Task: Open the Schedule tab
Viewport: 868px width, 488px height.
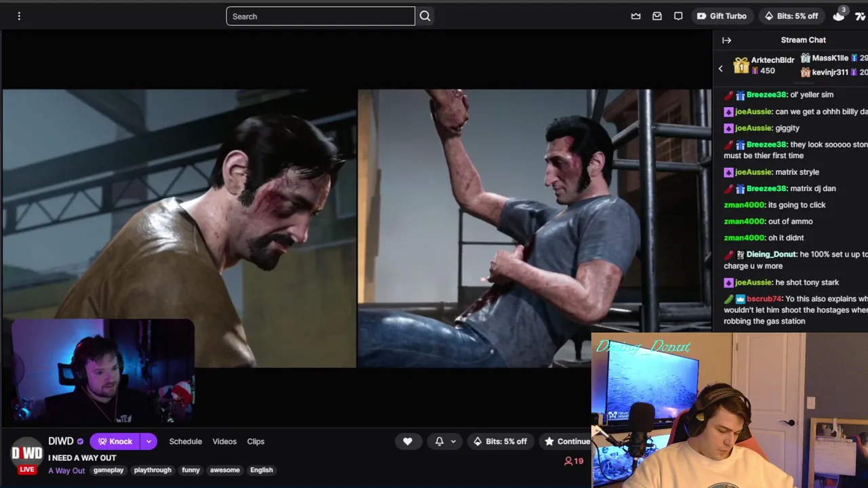Action: point(185,441)
